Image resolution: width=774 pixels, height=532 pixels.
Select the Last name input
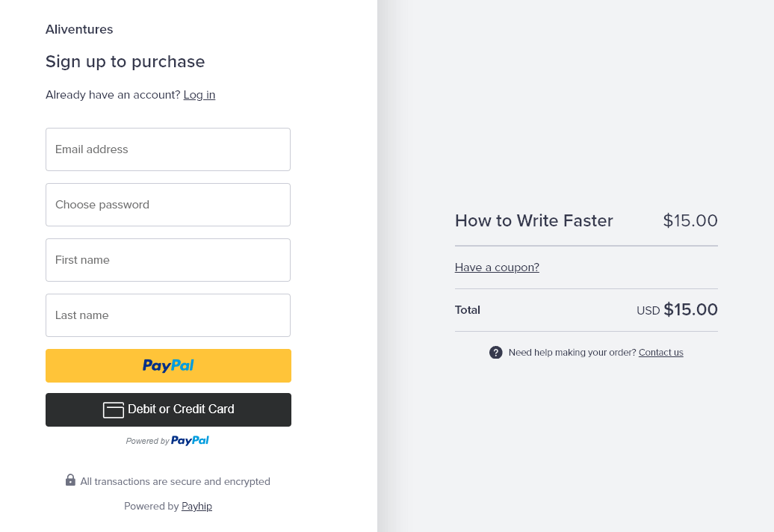point(168,315)
